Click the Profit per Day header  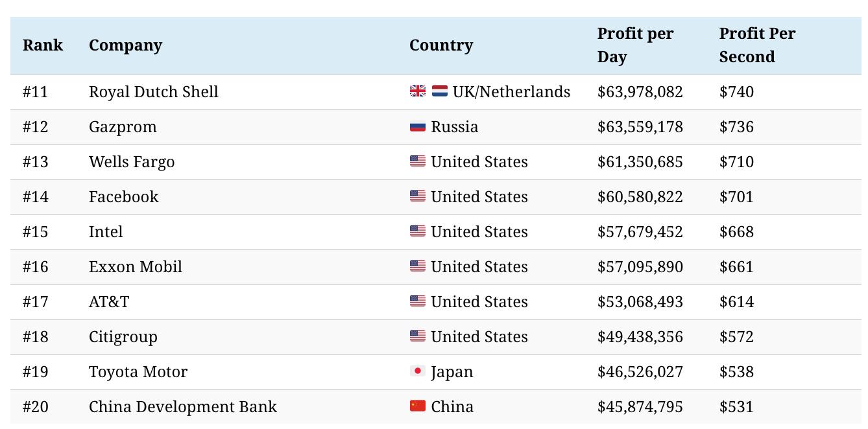pos(635,45)
